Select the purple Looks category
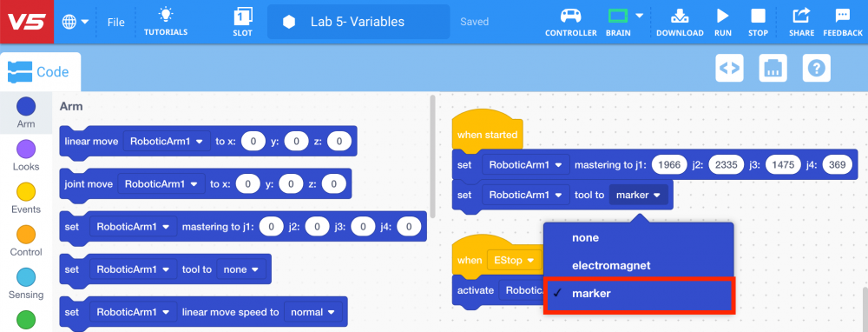868x332 pixels. [x=26, y=156]
